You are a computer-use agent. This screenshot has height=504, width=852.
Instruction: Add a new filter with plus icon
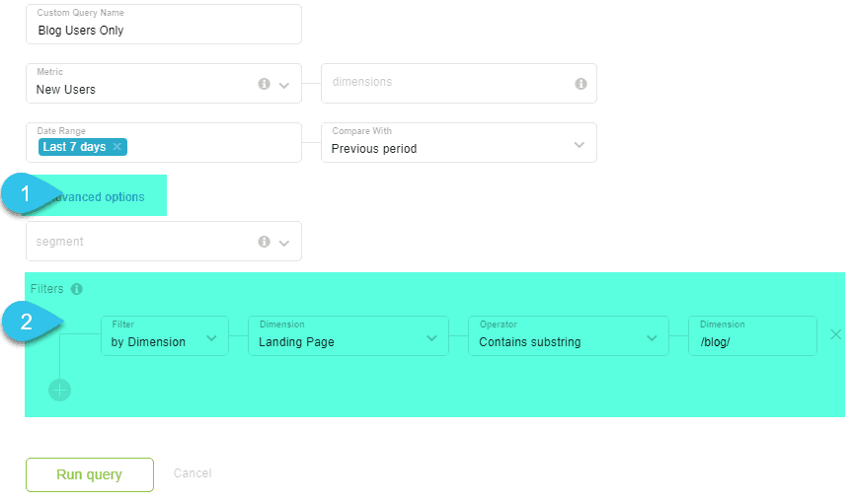(59, 390)
